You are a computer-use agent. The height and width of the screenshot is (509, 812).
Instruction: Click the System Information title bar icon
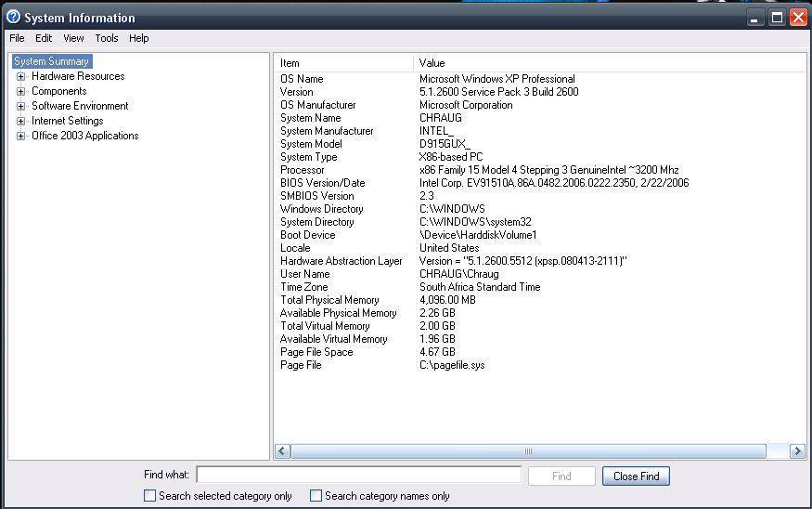[x=14, y=17]
